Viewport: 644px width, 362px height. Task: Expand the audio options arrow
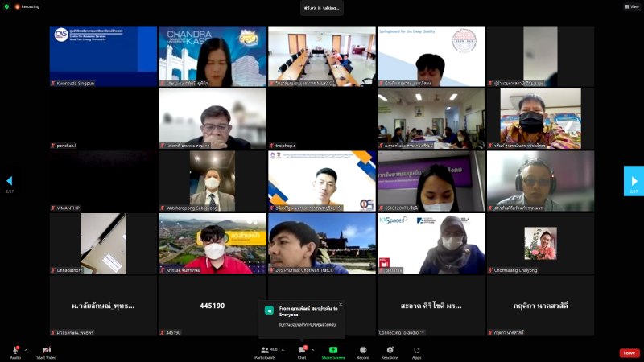(27, 350)
